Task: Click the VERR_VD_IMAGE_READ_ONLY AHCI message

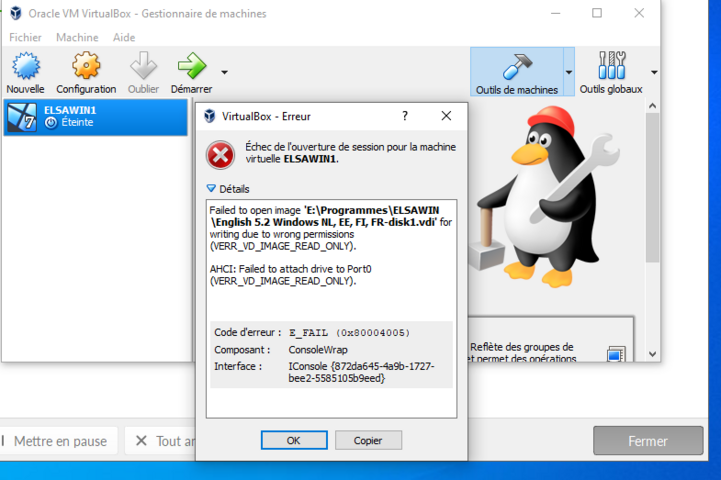Action: [x=291, y=275]
